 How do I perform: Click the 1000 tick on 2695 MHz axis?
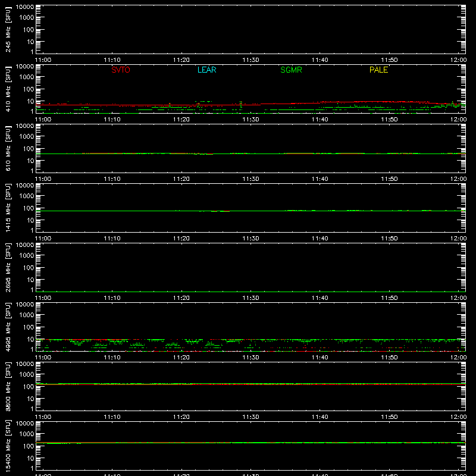pos(27,256)
